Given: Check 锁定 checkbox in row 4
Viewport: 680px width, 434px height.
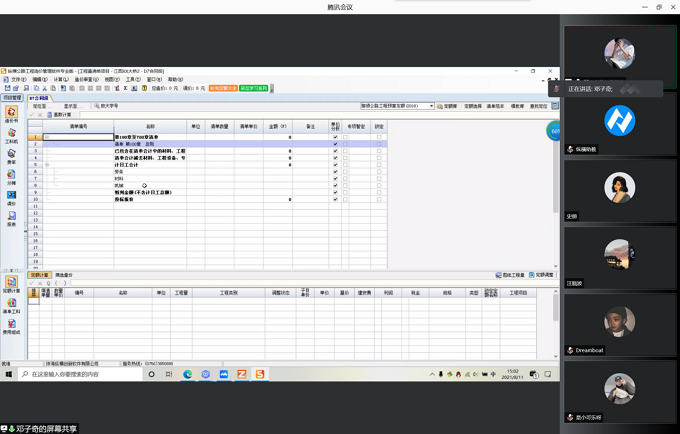Looking at the screenshot, I should [x=379, y=158].
